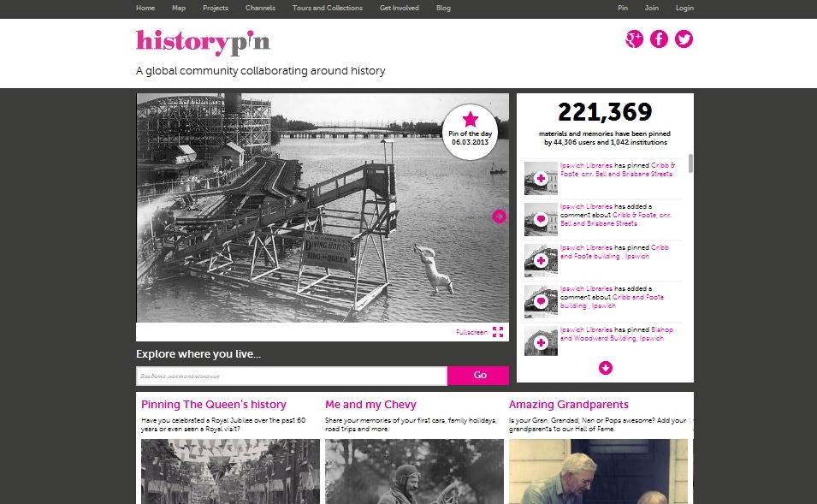This screenshot has height=504, width=817.
Task: Click the fullscreen expand icon
Action: point(498,332)
